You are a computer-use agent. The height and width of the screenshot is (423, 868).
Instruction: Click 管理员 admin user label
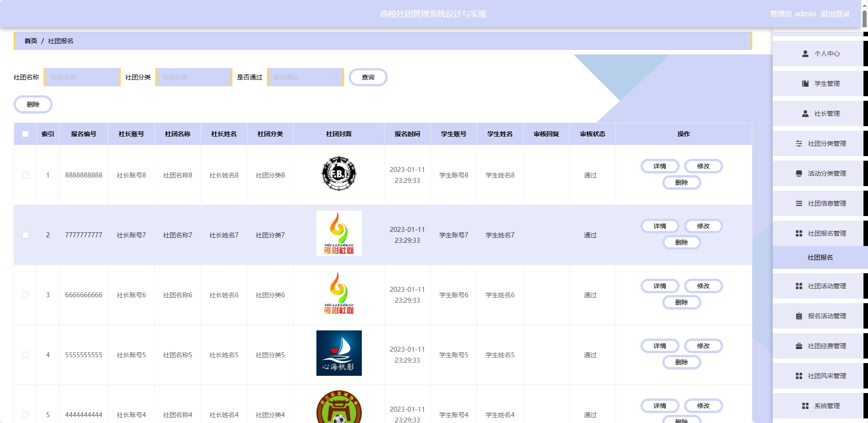coord(793,14)
